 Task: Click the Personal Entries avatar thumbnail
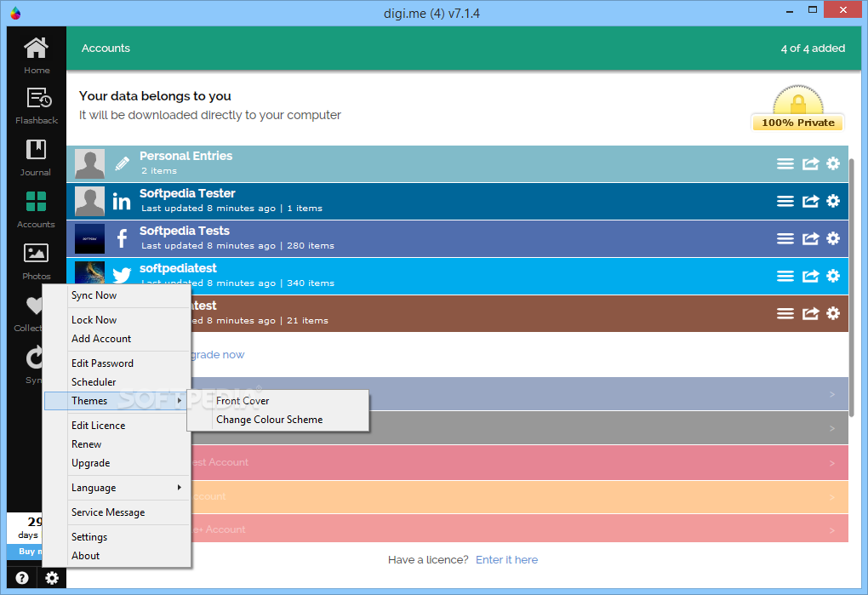tap(89, 163)
